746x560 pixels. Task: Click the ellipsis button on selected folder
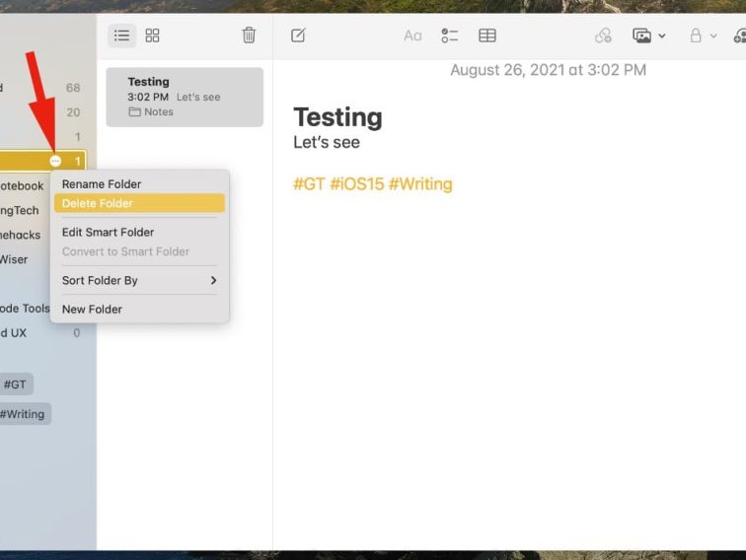[55, 161]
